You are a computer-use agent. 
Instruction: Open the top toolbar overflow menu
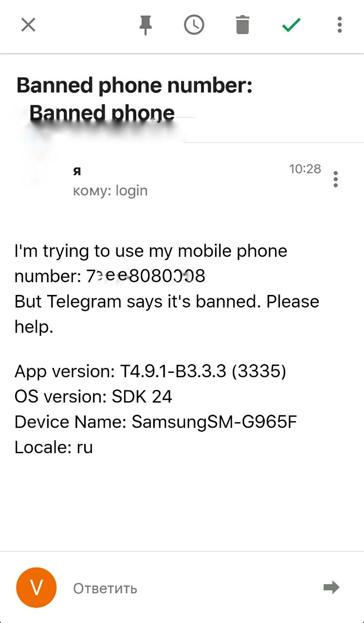tap(340, 24)
